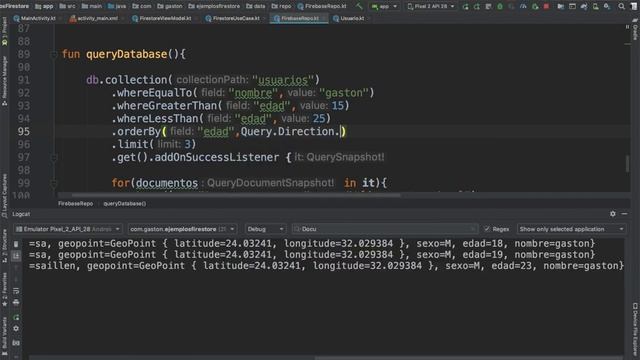
Task: Click the Screen capture camera icon in Logcat
Action: (16, 343)
